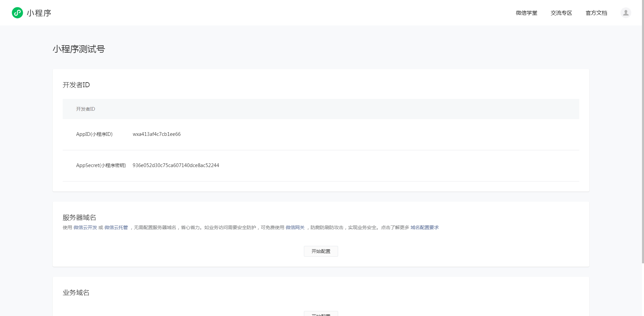Image resolution: width=644 pixels, height=316 pixels.
Task: Go to 交流专区 in the top navigation
Action: pyautogui.click(x=561, y=13)
